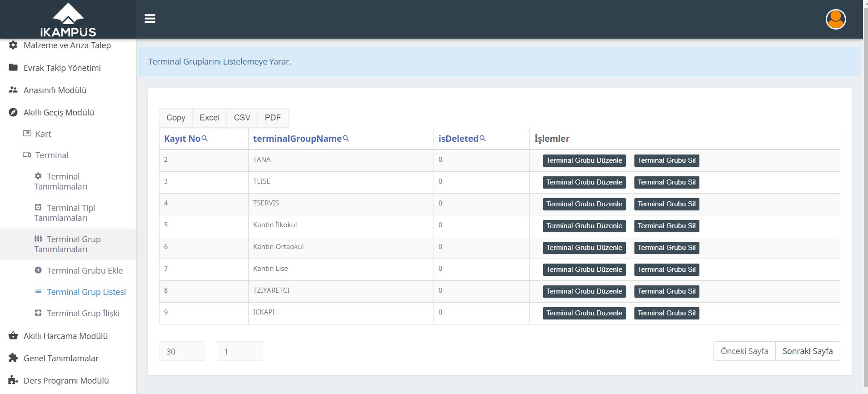Image resolution: width=868 pixels, height=394 pixels.
Task: Click the card icon beside Kart
Action: 27,134
